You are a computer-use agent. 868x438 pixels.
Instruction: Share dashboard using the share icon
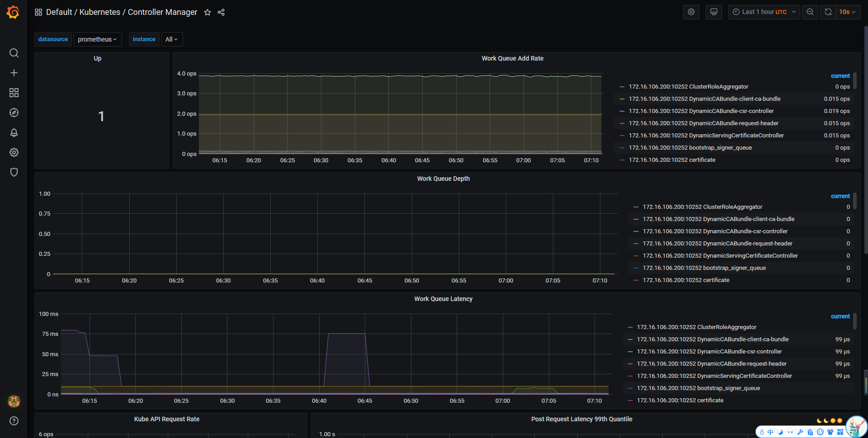tap(221, 12)
